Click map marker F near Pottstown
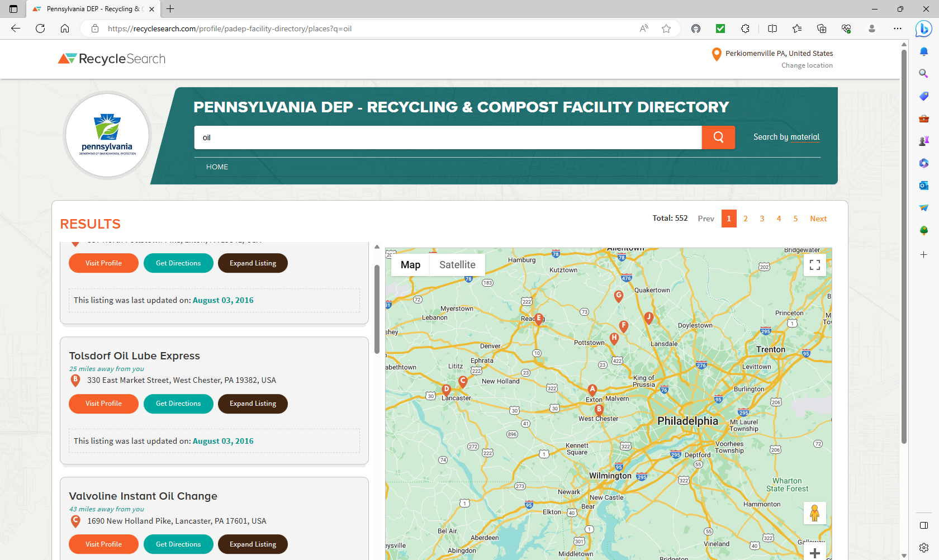 pos(624,326)
